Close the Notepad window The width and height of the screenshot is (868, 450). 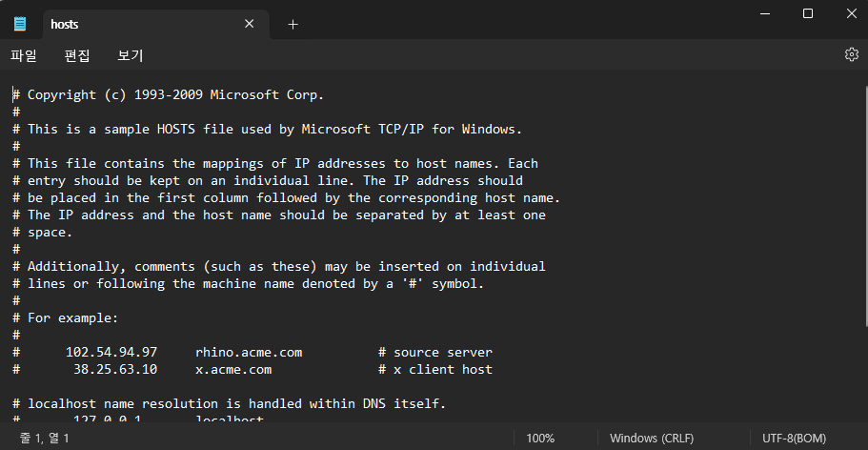(851, 13)
